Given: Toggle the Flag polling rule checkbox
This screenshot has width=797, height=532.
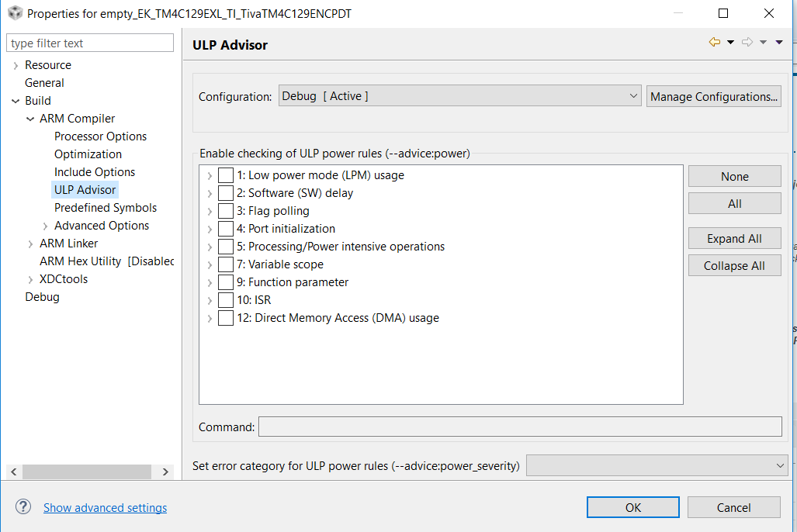Looking at the screenshot, I should pos(226,211).
